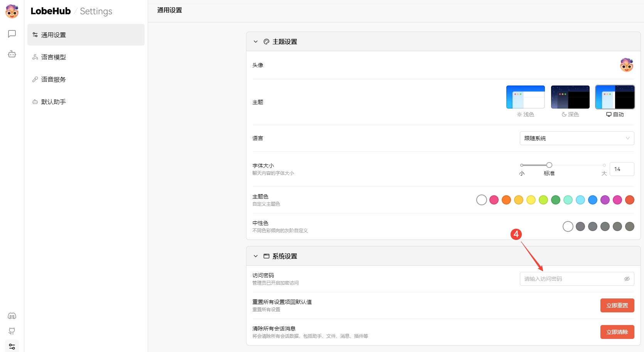The height and width of the screenshot is (352, 644).
Task: Collapse the 系统设置 section
Action: click(255, 256)
